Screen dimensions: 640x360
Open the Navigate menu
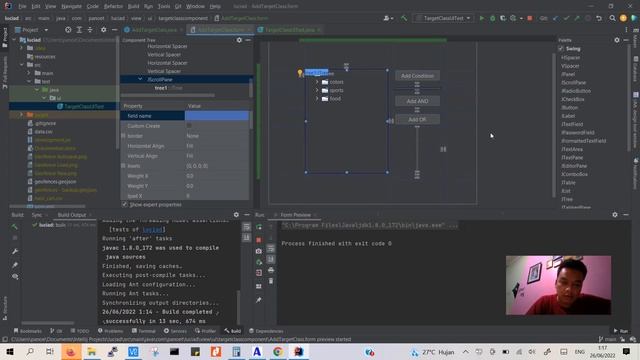click(x=71, y=7)
